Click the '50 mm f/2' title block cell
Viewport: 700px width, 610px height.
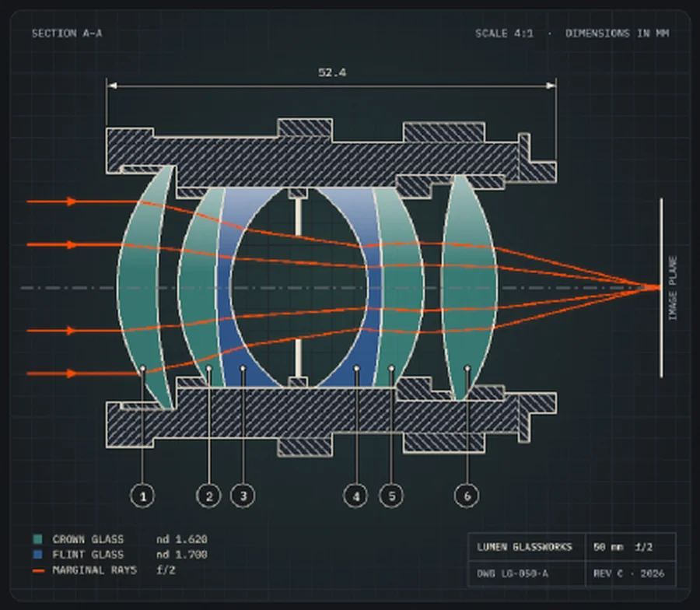point(630,547)
